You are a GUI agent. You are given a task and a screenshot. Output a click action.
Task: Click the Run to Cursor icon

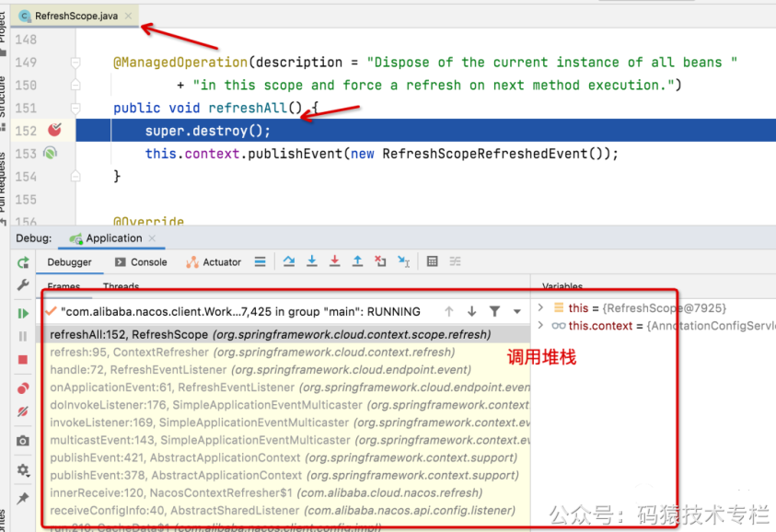(x=404, y=261)
